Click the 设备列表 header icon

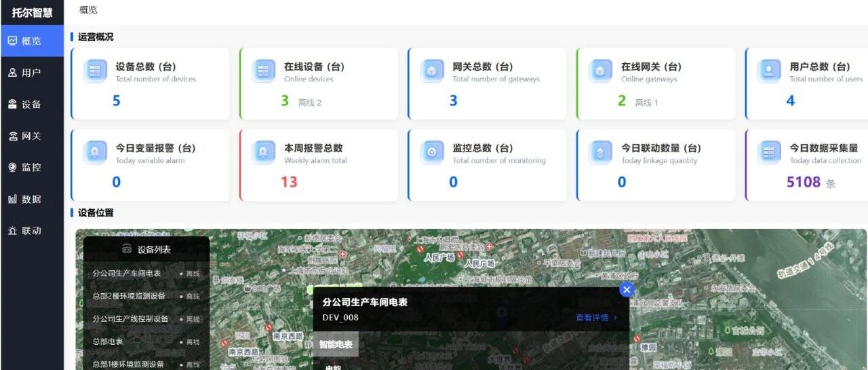point(127,249)
